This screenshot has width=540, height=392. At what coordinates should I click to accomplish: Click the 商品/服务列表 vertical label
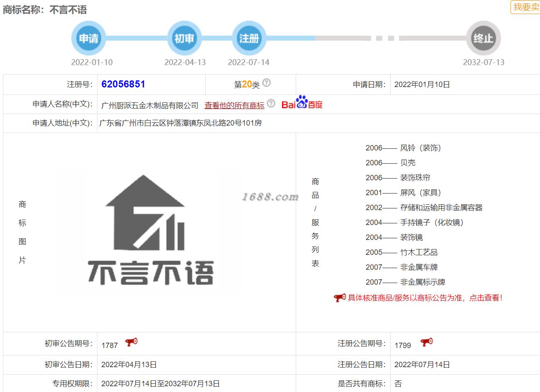point(315,223)
